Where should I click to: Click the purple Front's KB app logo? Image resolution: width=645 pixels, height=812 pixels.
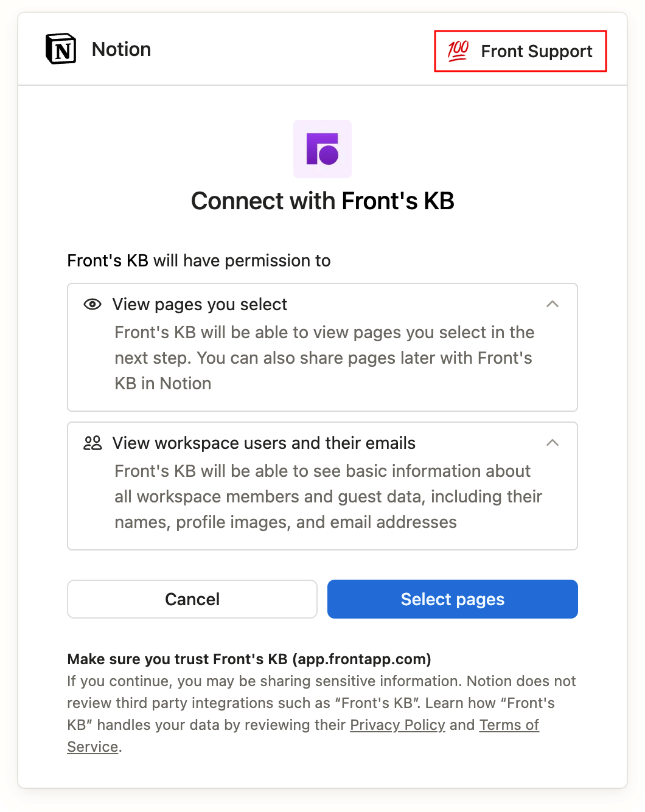pyautogui.click(x=322, y=149)
